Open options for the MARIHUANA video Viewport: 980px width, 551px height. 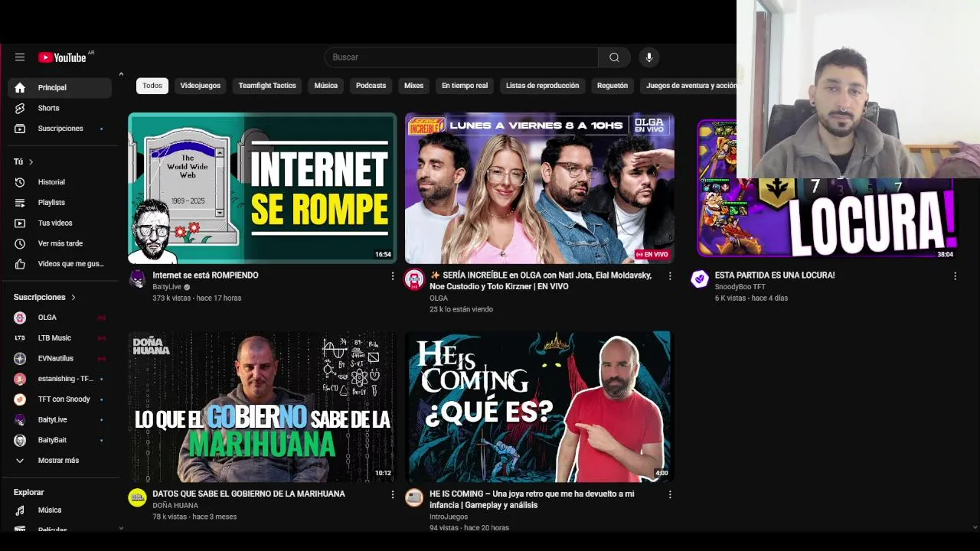393,495
